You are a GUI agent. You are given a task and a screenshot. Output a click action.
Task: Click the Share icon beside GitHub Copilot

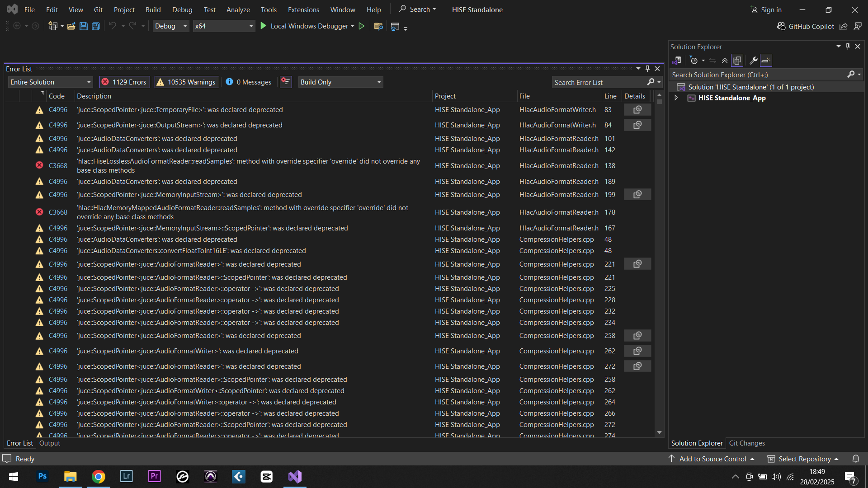[x=844, y=27]
